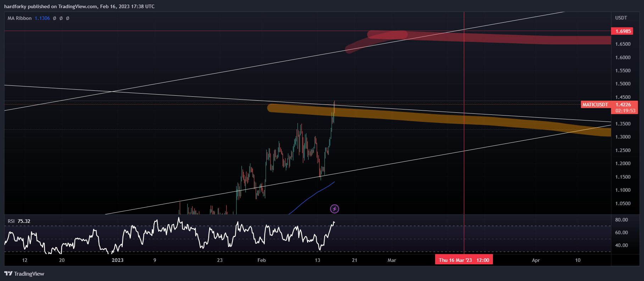Click the Apr label on time axis
This screenshot has width=644, height=281.
(536, 260)
